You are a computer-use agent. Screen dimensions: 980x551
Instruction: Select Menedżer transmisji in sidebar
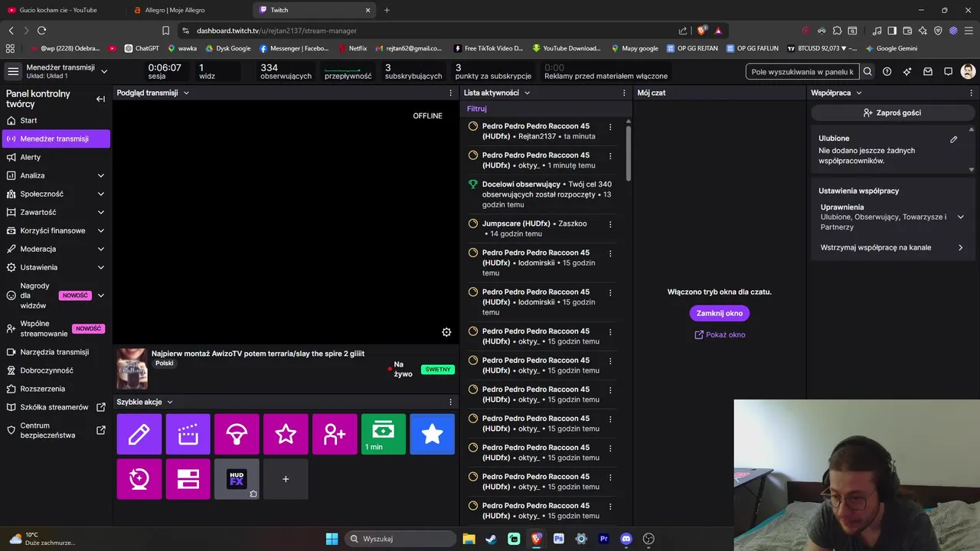coord(56,139)
